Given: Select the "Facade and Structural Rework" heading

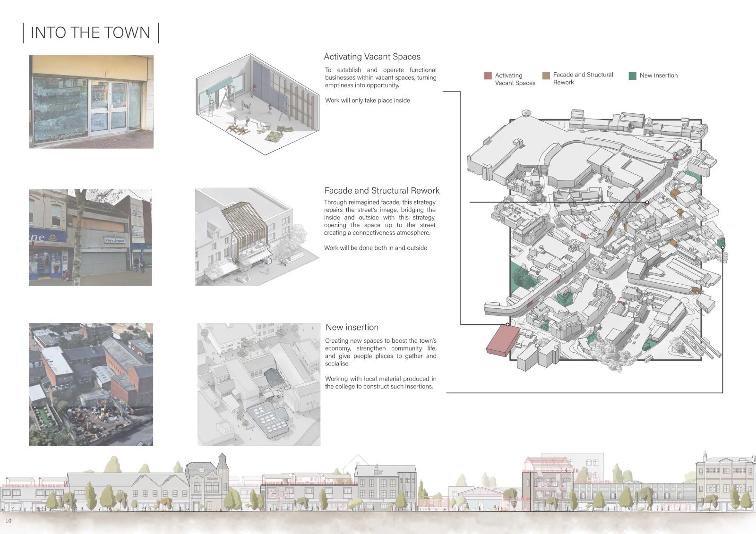Looking at the screenshot, I should [x=381, y=191].
